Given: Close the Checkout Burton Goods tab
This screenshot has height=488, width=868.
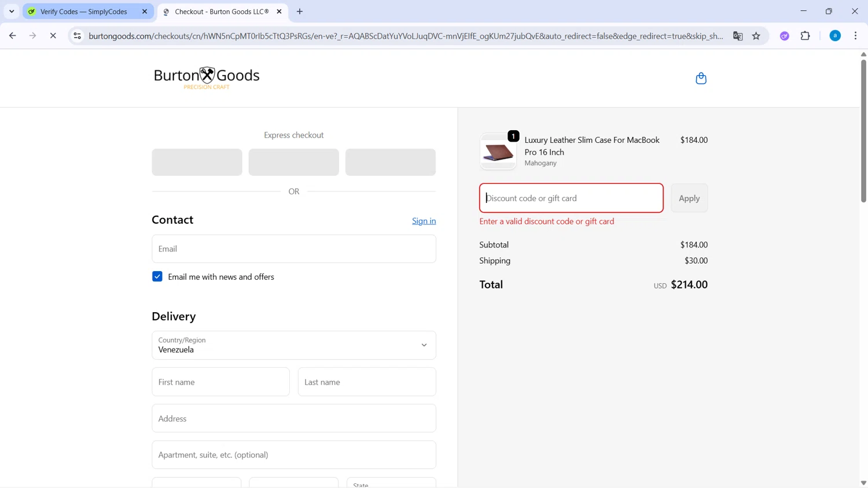Looking at the screenshot, I should (279, 12).
